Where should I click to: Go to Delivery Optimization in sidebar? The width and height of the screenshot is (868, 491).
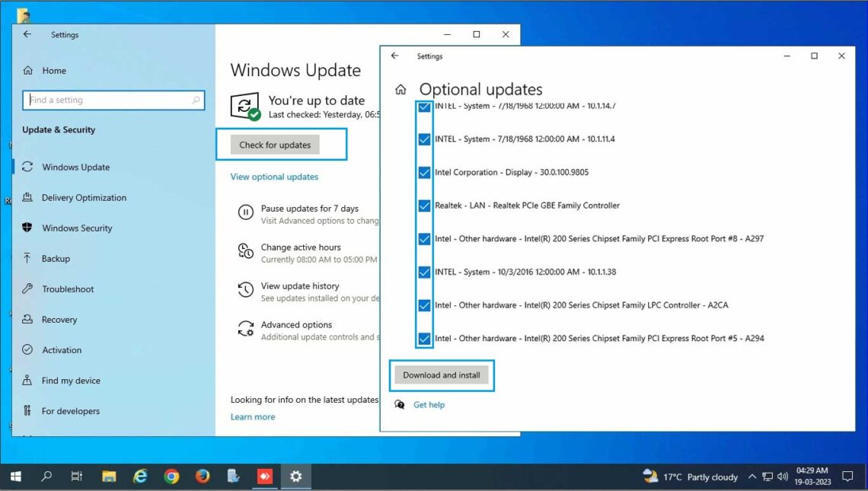84,198
